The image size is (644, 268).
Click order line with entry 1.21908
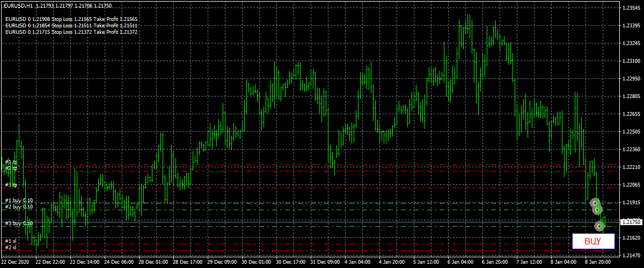[x=71, y=19]
